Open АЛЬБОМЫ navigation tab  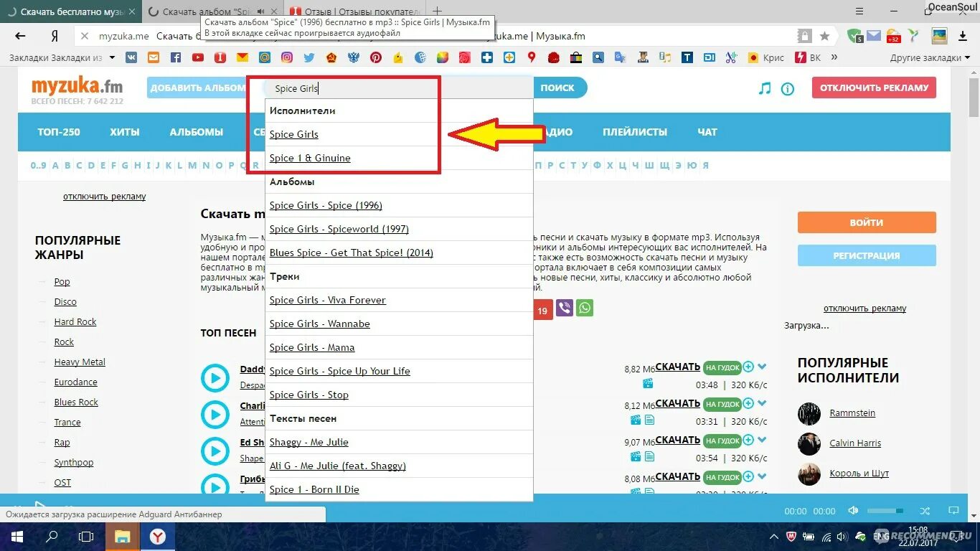click(196, 132)
